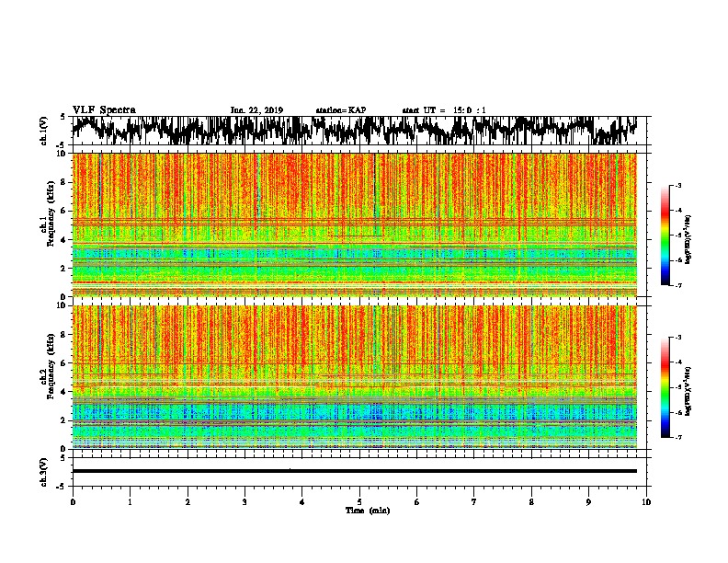Click the "start UT = 15:0 :1" header text
Viewport: 728px width, 563px height.
(x=444, y=110)
